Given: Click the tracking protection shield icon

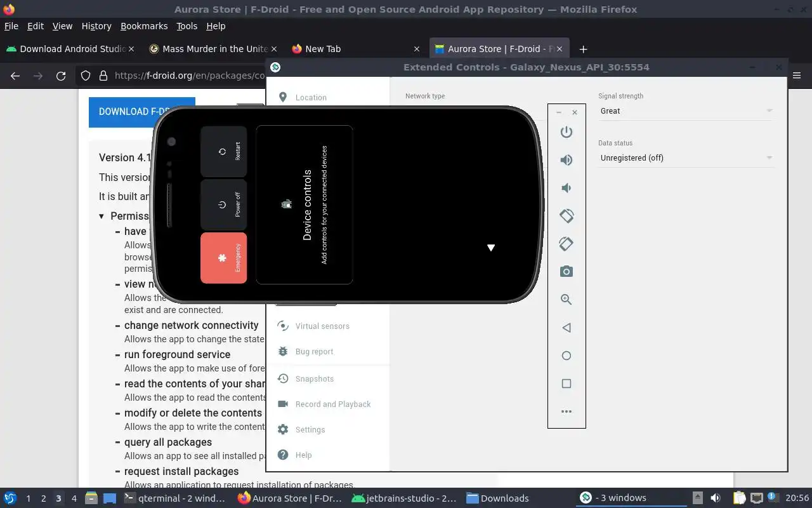Looking at the screenshot, I should tap(86, 76).
